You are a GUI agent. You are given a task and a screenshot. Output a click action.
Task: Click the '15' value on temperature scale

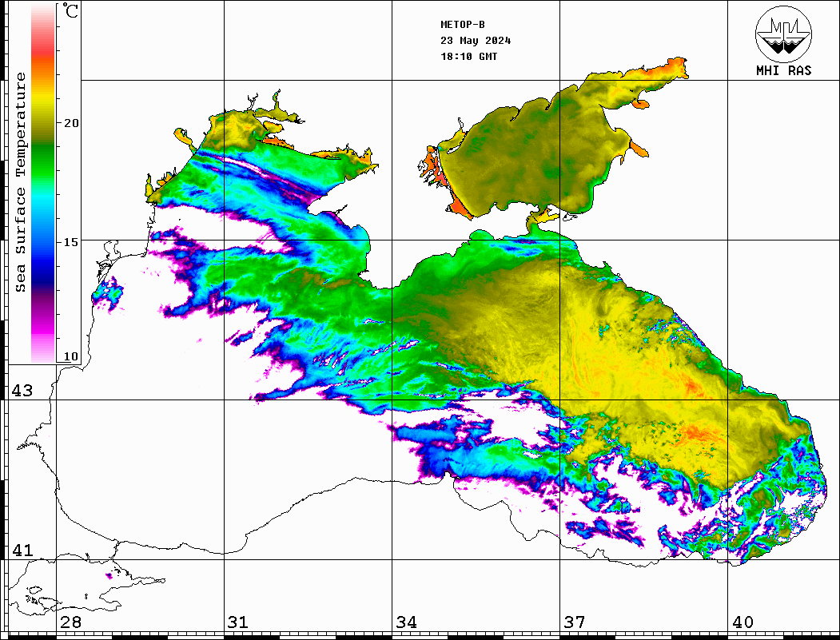tap(71, 242)
